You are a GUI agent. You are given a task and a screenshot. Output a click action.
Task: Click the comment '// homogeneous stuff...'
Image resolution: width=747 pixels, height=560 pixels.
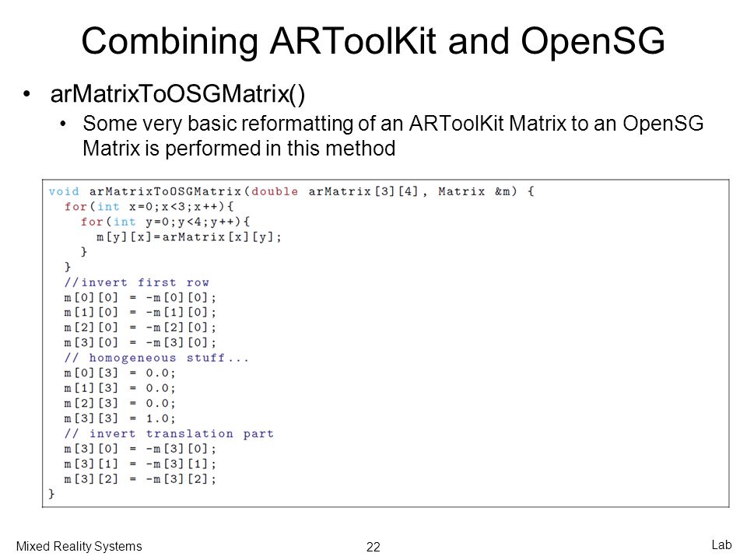(x=156, y=358)
